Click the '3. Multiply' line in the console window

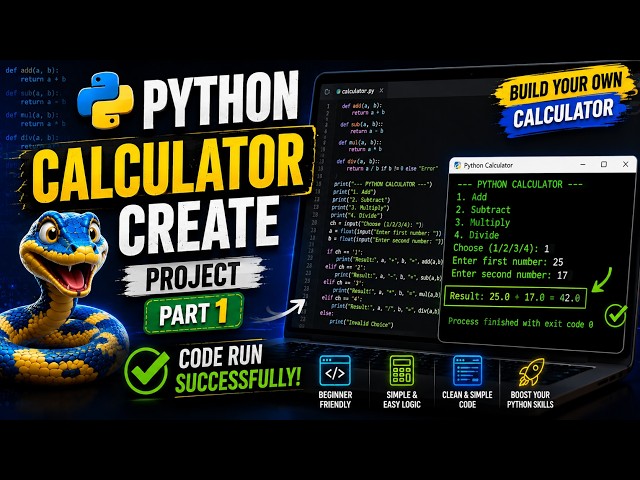(x=482, y=222)
